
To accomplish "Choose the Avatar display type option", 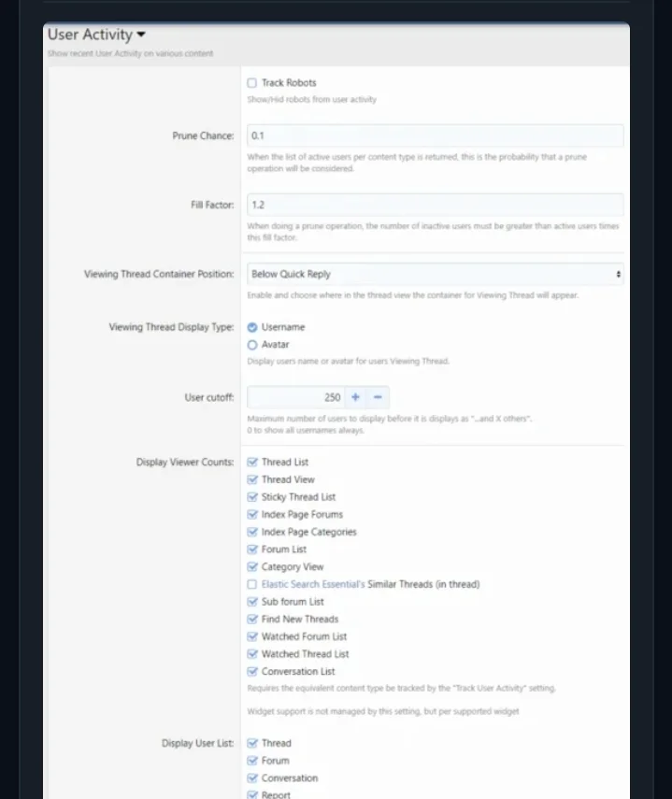I will 252,345.
